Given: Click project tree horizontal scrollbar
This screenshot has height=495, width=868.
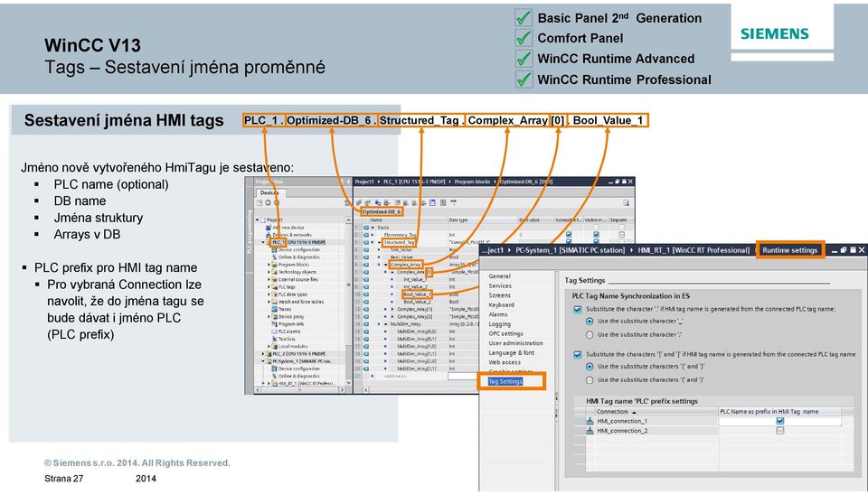Looking at the screenshot, I should 299,389.
